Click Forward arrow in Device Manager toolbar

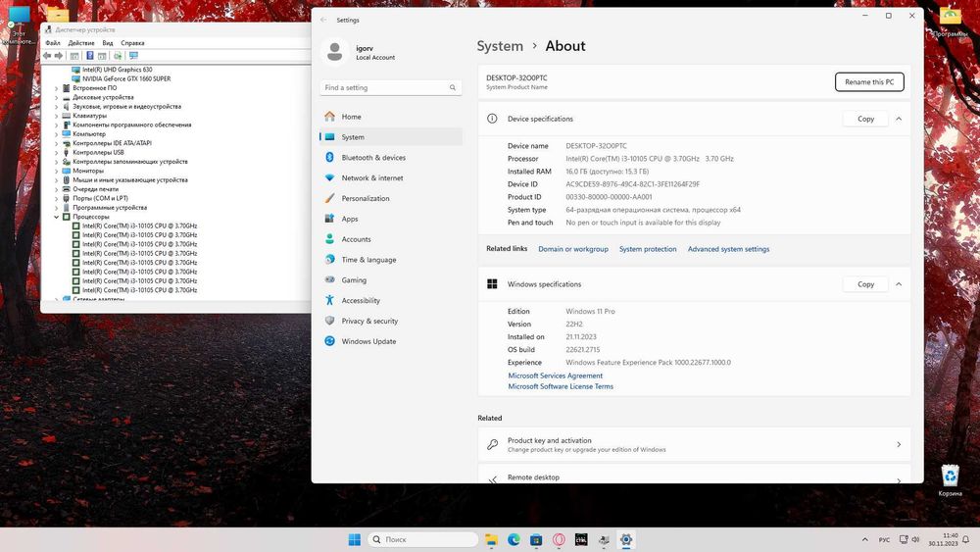click(59, 56)
